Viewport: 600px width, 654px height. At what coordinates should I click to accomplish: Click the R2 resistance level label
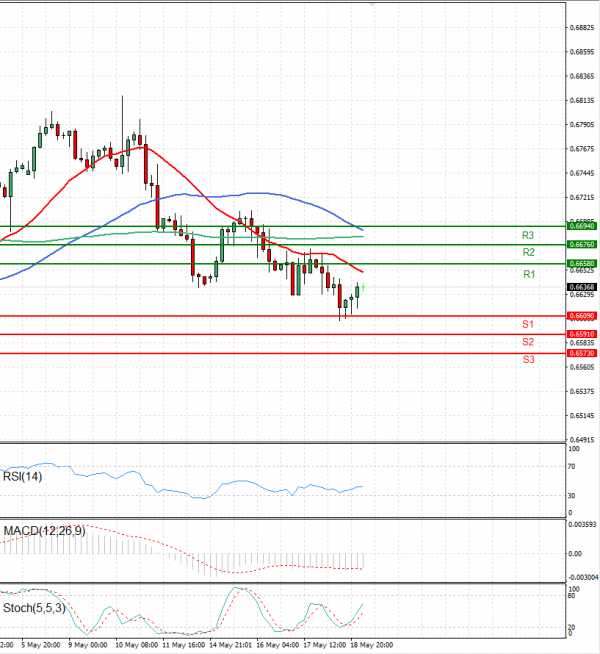[528, 252]
